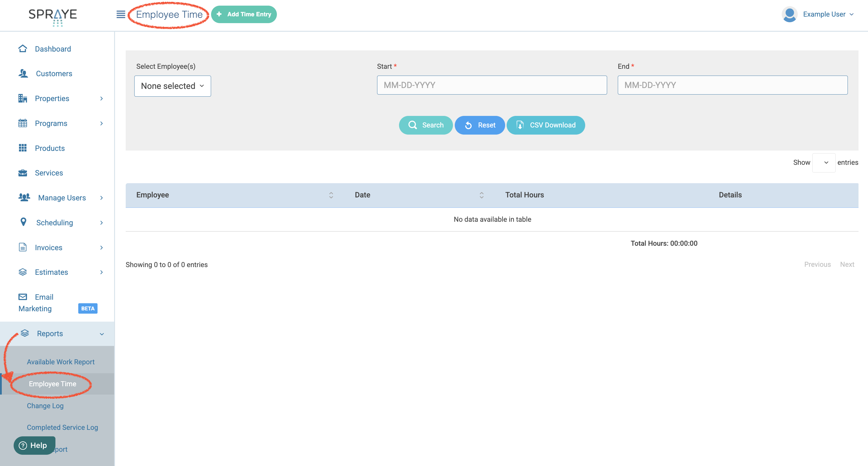Expand the Properties submenu chevron
Viewport: 868px width, 466px height.
(101, 98)
